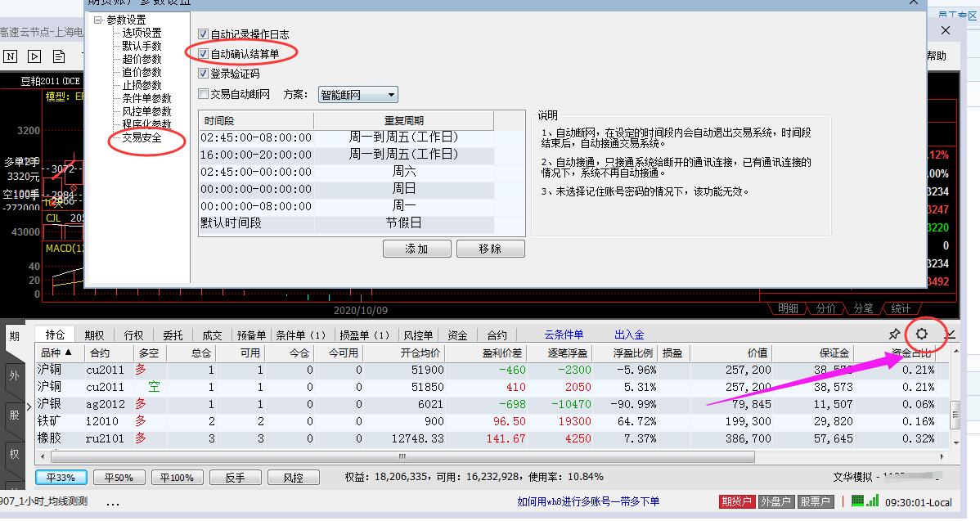Screen dimensions: 980x521
Task: Sort positions by 品种 column header
Action: pos(56,353)
